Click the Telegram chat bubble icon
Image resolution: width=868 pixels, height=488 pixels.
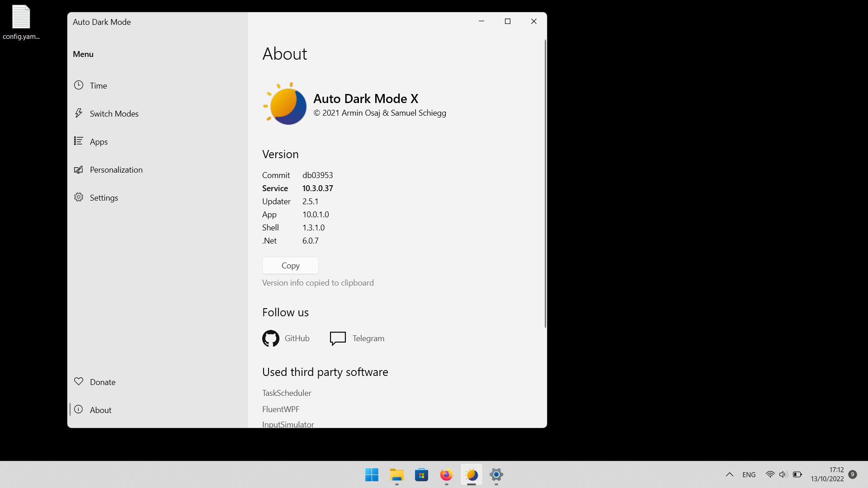338,338
